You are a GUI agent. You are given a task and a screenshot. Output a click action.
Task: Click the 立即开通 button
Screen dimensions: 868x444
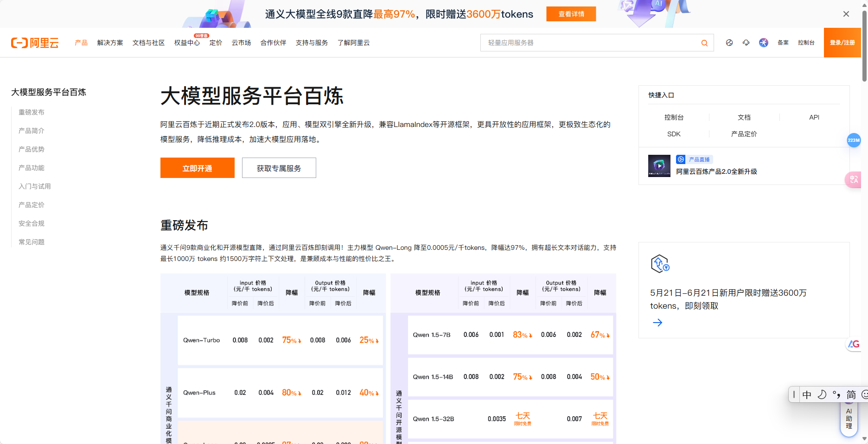(197, 168)
